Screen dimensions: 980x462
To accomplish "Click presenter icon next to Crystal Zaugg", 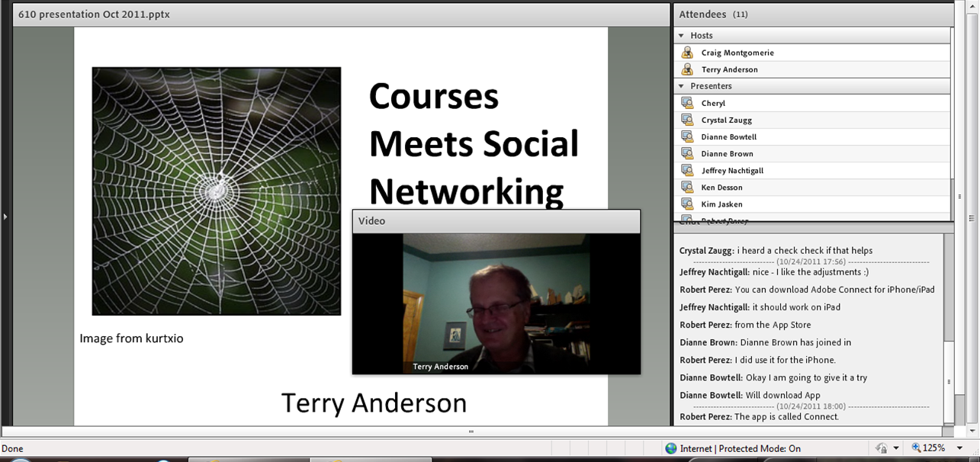I will pyautogui.click(x=687, y=120).
